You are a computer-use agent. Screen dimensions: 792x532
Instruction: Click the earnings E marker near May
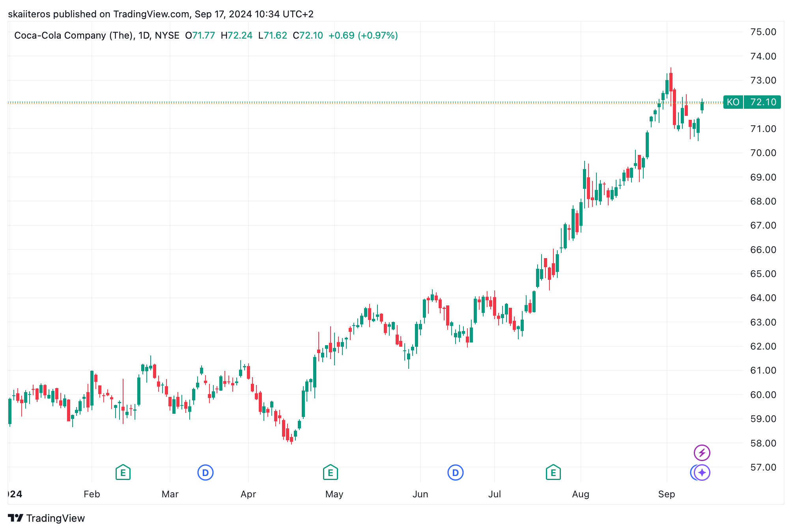coord(331,472)
